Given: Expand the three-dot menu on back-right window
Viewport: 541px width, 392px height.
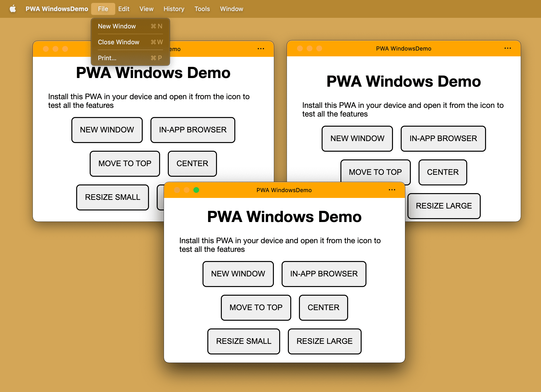Looking at the screenshot, I should click(507, 48).
